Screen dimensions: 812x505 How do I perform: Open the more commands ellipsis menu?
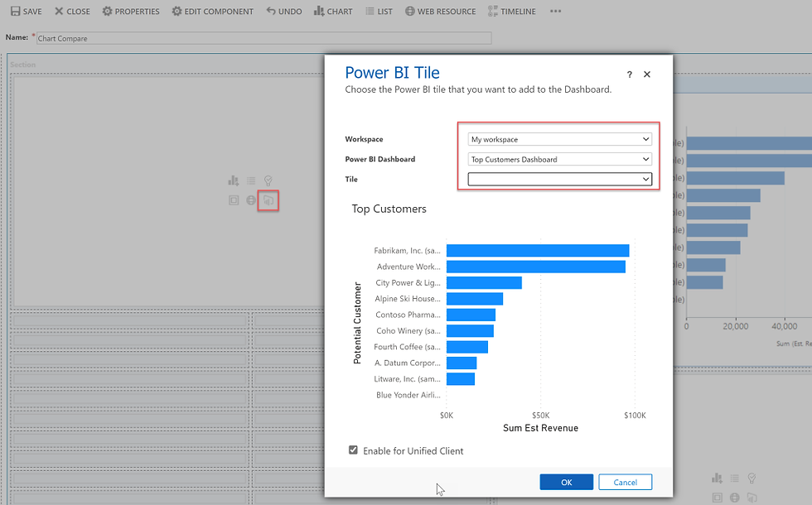(x=556, y=11)
